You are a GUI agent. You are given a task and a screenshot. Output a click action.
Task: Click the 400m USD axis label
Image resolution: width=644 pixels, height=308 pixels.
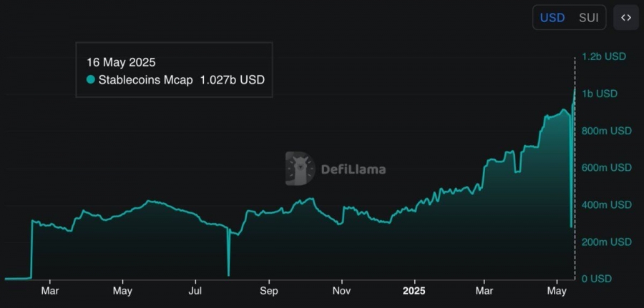[x=607, y=204]
